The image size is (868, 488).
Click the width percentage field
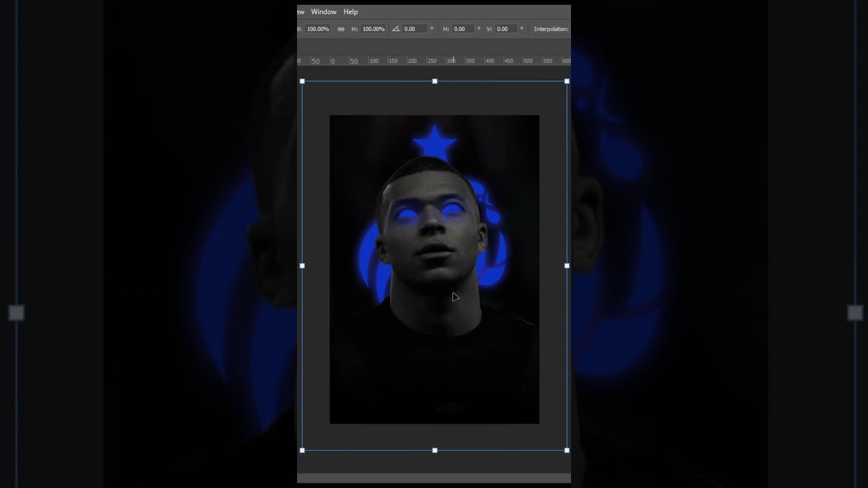point(317,29)
